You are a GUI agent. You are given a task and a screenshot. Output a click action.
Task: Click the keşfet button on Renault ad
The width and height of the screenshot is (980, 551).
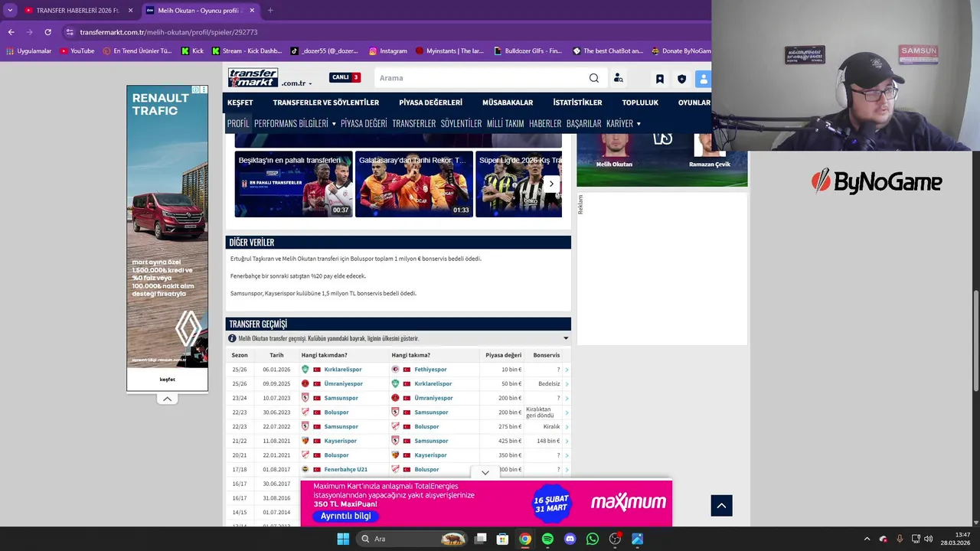coord(167,380)
